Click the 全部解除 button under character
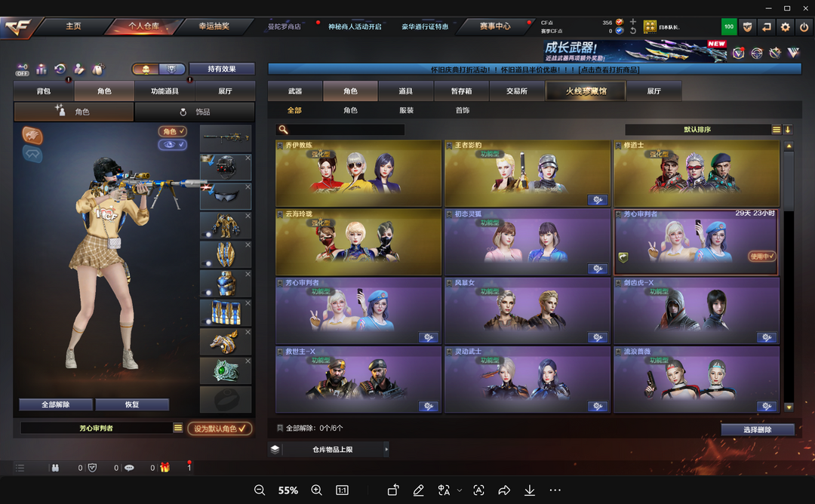 point(56,404)
